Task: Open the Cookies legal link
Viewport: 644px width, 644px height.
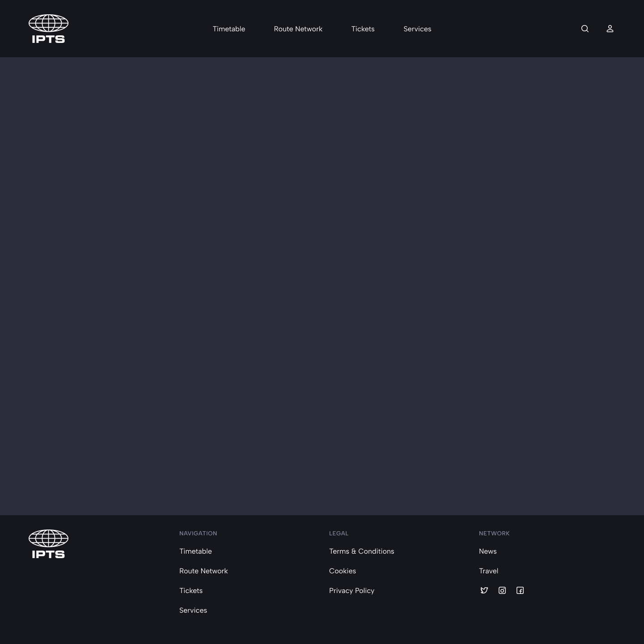Action: pos(342,571)
